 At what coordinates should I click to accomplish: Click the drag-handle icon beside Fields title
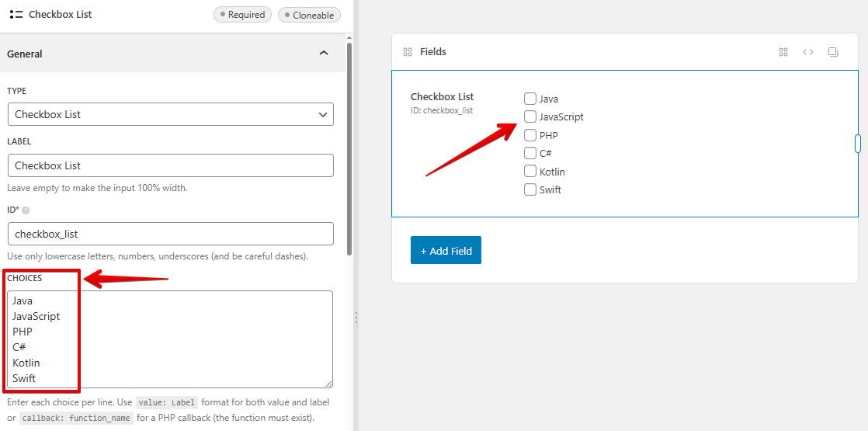(x=408, y=52)
